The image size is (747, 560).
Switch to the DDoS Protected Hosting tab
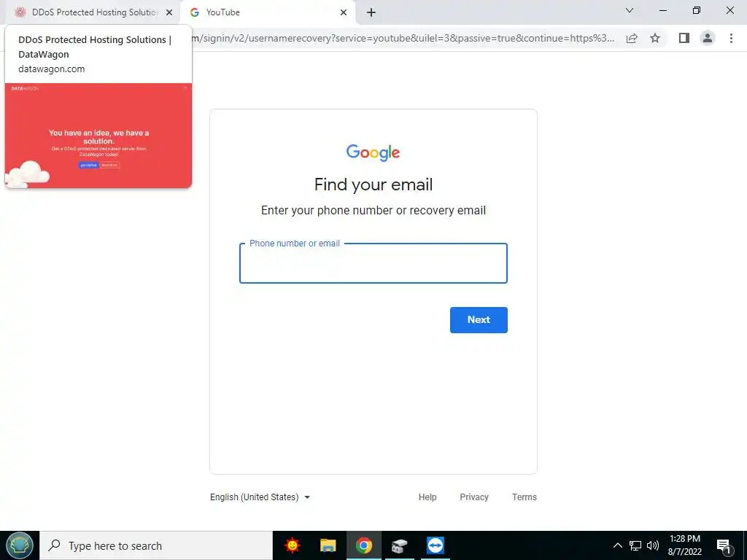(93, 12)
